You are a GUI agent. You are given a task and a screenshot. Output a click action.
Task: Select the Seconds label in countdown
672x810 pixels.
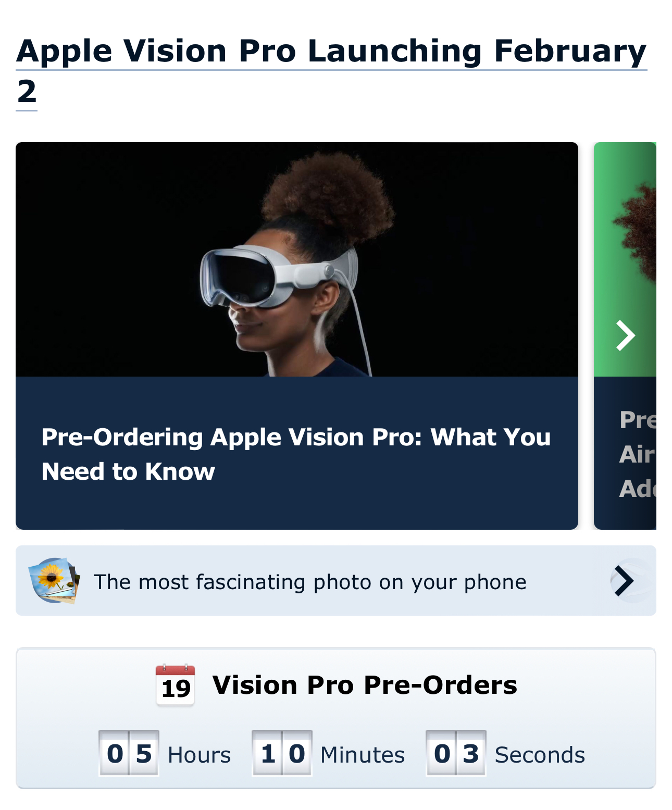pos(540,755)
